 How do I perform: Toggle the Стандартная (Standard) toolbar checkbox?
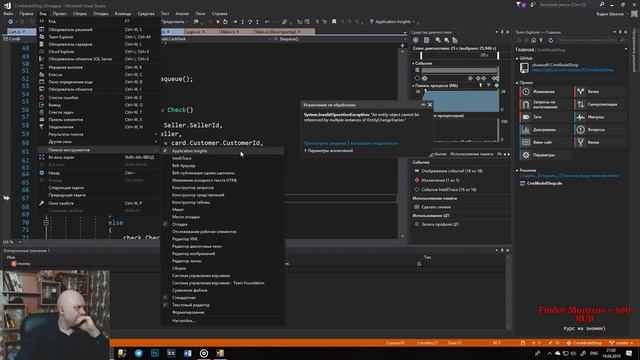165,298
